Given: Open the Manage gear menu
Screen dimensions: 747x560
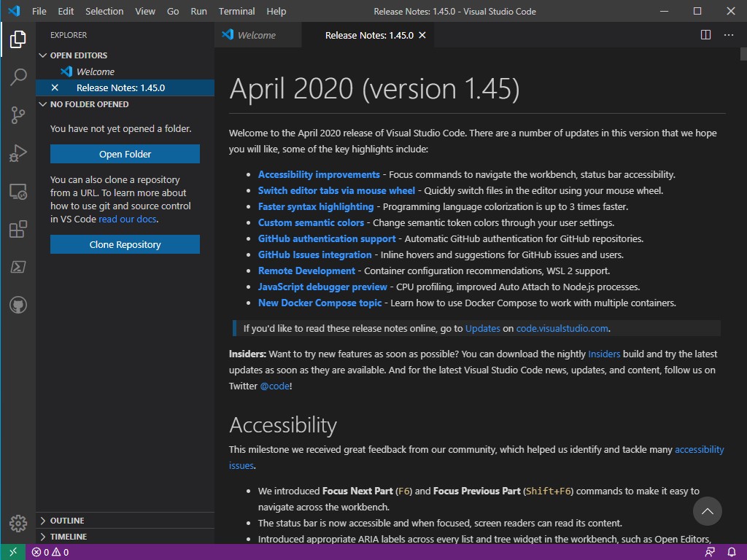Looking at the screenshot, I should (x=18, y=523).
